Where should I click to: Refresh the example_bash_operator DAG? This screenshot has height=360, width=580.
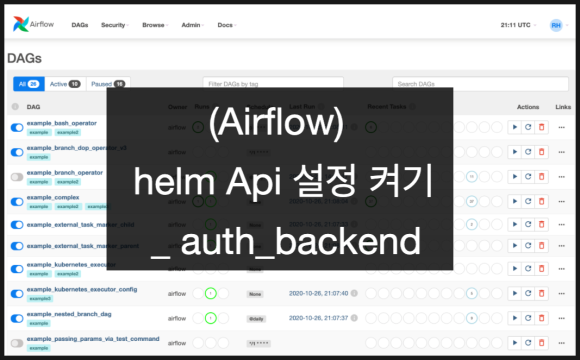coord(528,127)
